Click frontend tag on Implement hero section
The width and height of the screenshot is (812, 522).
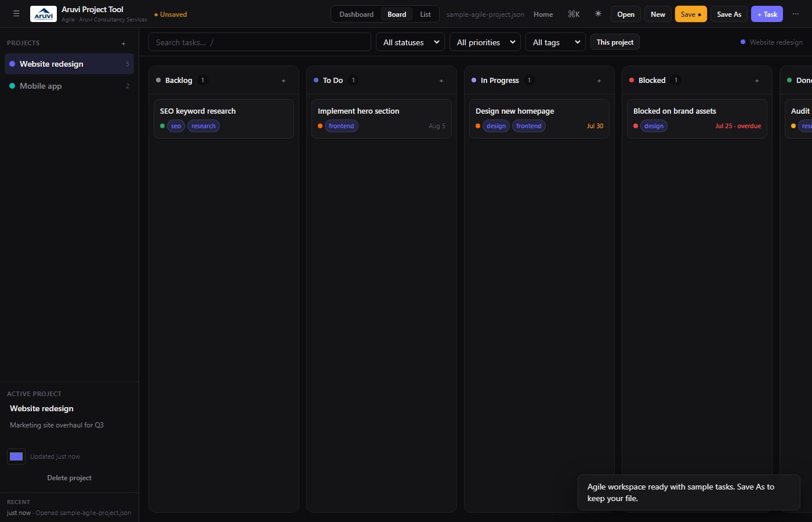click(x=342, y=126)
